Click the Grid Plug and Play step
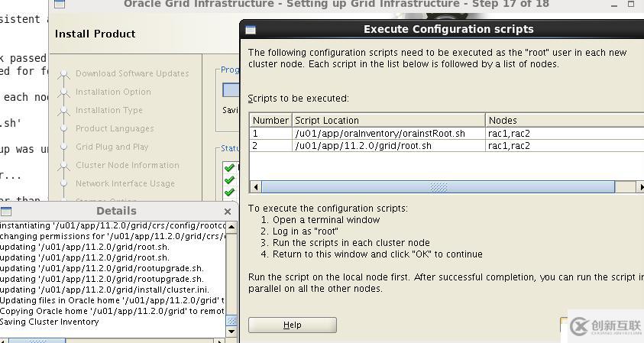The height and width of the screenshot is (343, 644). [112, 147]
